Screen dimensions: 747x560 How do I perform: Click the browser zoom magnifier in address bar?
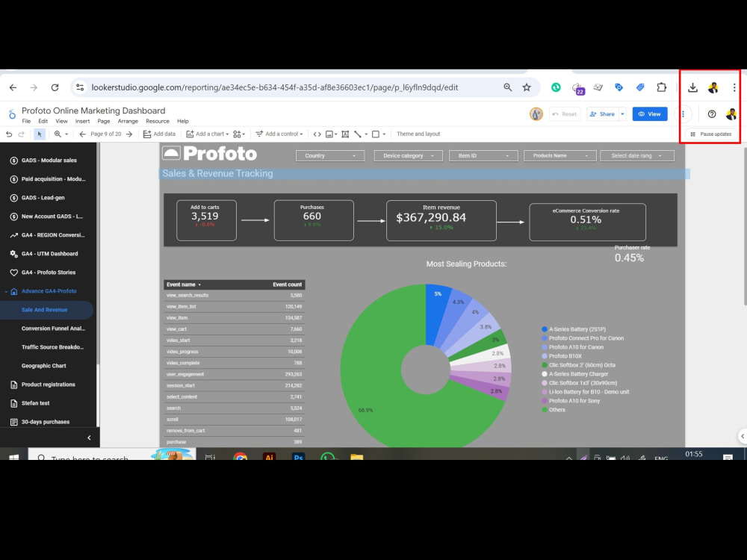pyautogui.click(x=508, y=87)
